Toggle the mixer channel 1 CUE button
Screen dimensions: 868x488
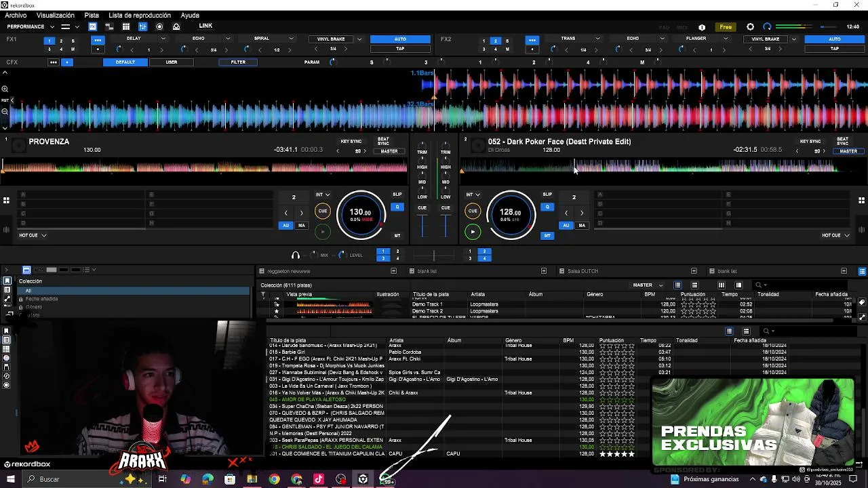[422, 208]
